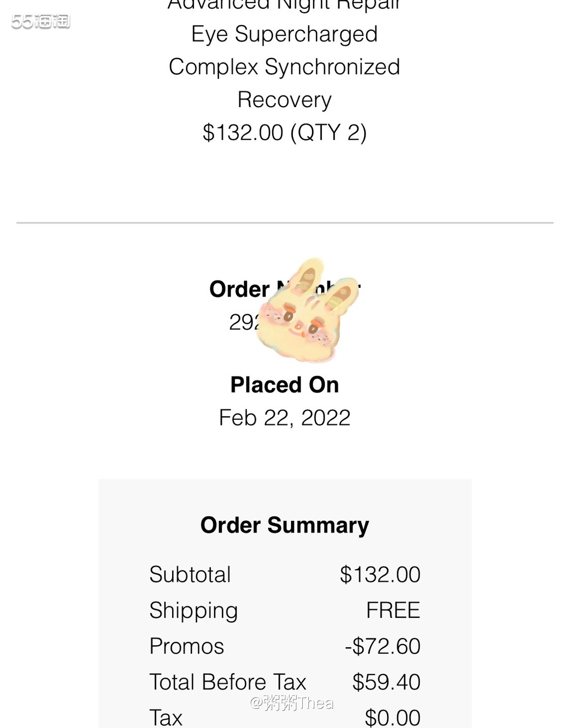Click the Feb 22, 2022 date
Screen dimensions: 582x728
tap(284, 418)
